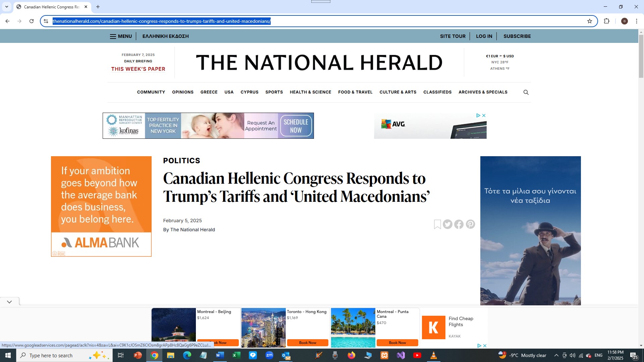Open the hamburger MENU icon
The height and width of the screenshot is (362, 644).
pyautogui.click(x=113, y=37)
